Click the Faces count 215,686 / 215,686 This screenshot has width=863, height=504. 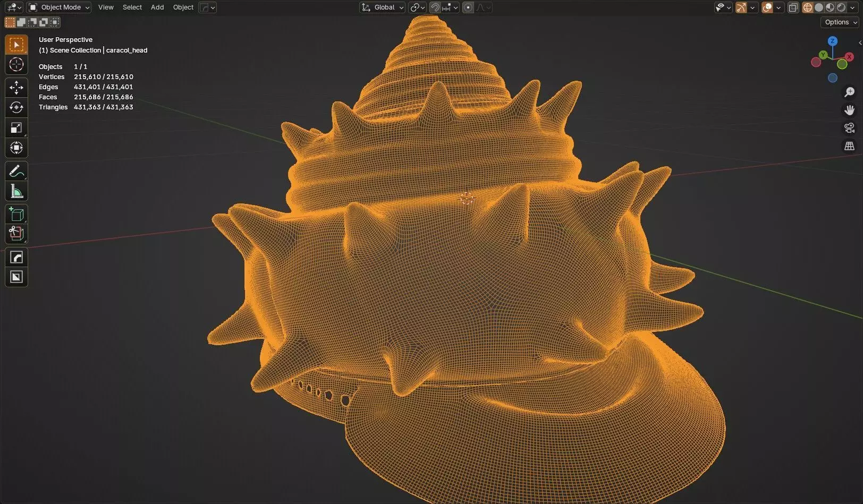pos(104,97)
